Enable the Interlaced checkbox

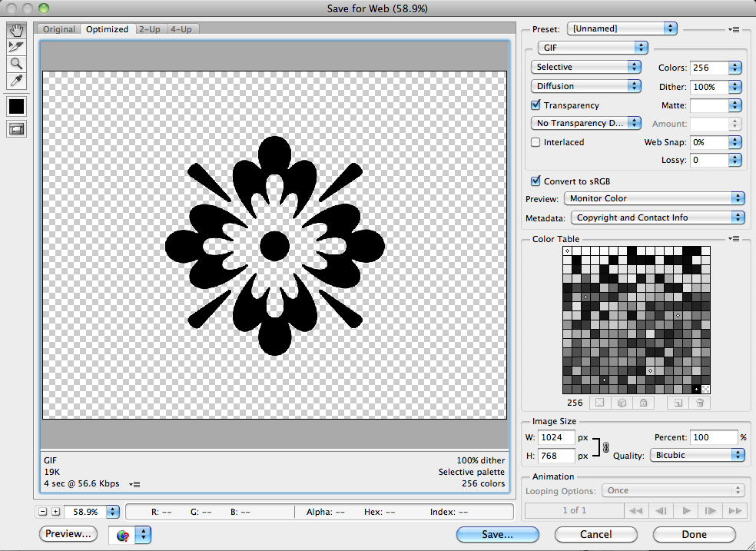tap(536, 142)
